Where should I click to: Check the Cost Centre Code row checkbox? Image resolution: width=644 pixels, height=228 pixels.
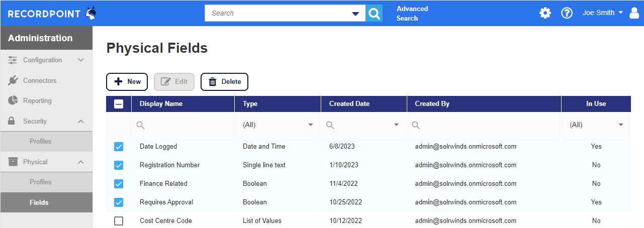pyautogui.click(x=119, y=220)
